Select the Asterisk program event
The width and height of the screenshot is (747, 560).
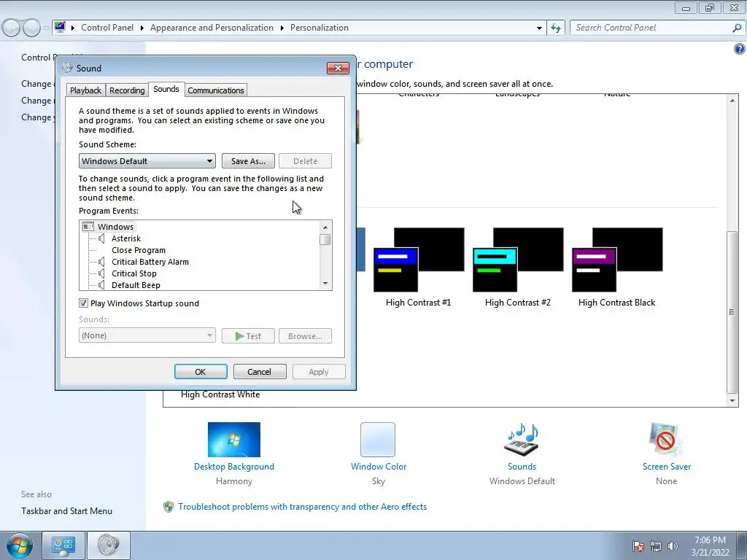(x=126, y=238)
